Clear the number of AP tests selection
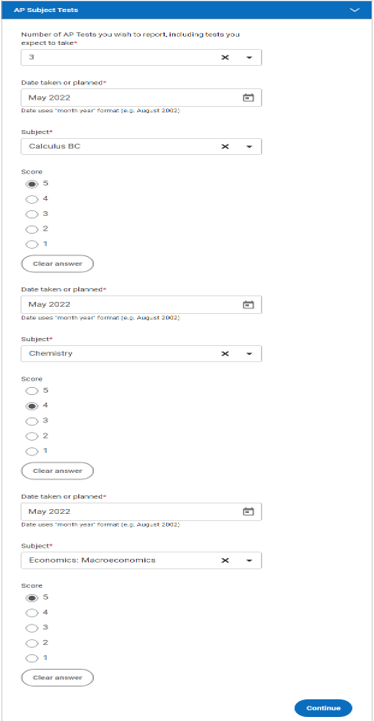 pos(225,57)
